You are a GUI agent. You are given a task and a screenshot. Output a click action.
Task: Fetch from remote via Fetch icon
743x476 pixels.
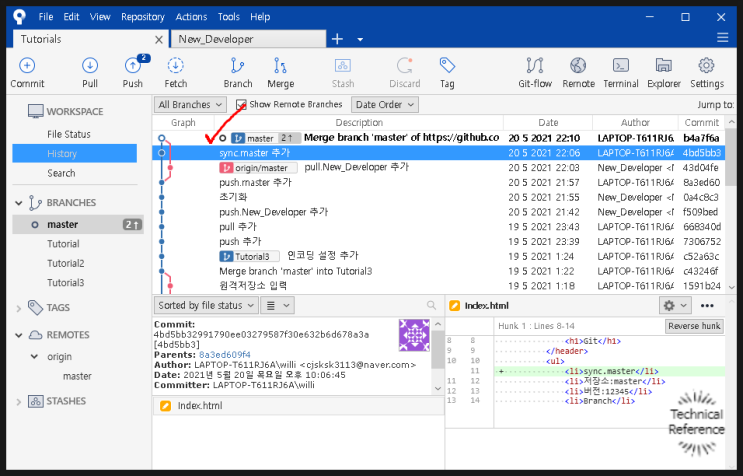(175, 65)
